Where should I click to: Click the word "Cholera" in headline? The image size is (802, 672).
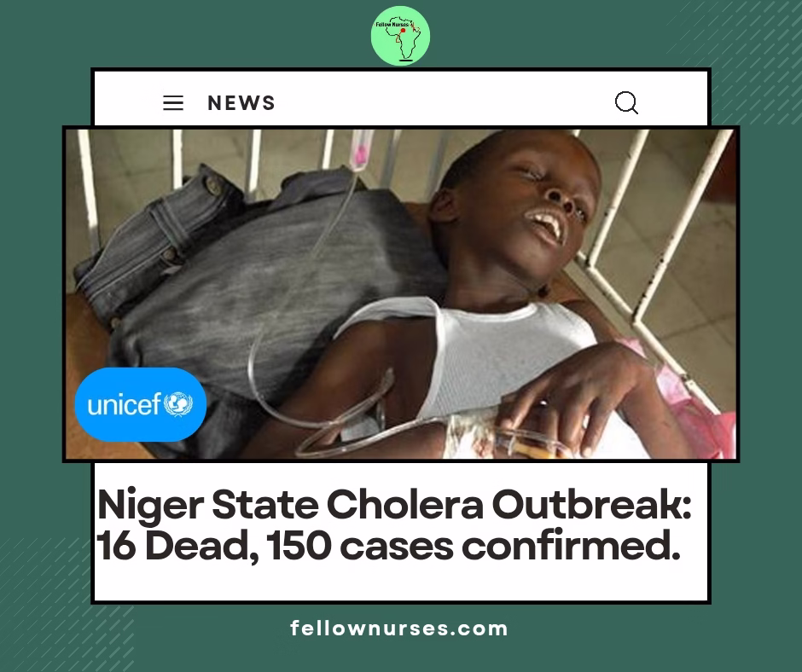[x=404, y=504]
